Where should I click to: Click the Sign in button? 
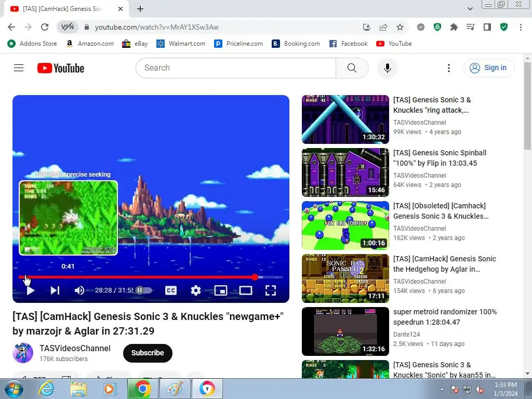[x=489, y=68]
